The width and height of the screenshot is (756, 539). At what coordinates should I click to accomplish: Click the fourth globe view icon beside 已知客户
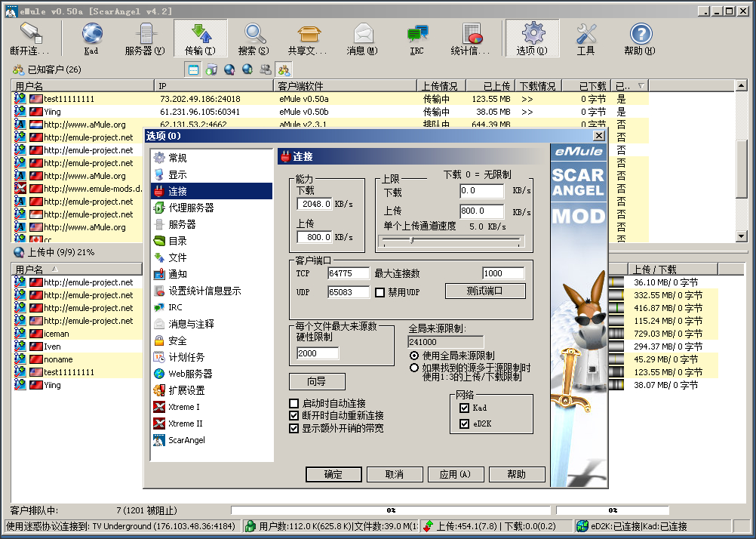[247, 70]
